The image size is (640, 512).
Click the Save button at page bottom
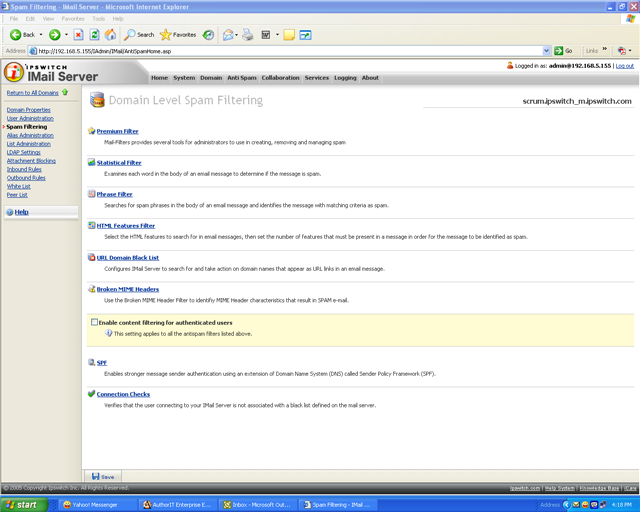103,476
